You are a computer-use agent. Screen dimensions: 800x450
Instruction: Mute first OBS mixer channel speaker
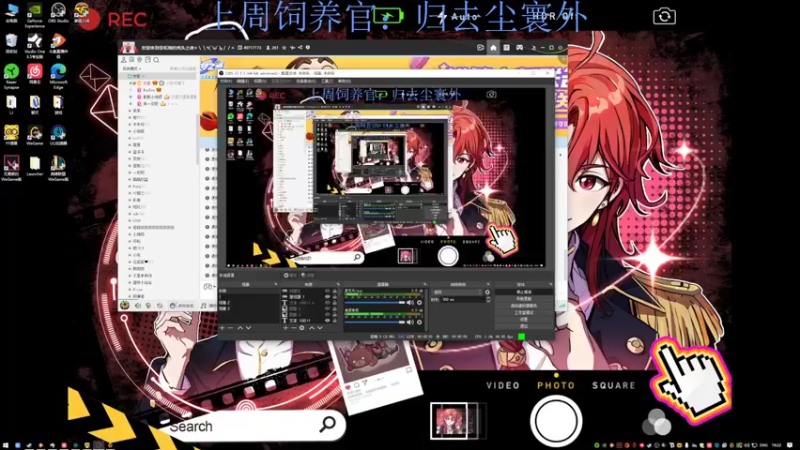(410, 303)
